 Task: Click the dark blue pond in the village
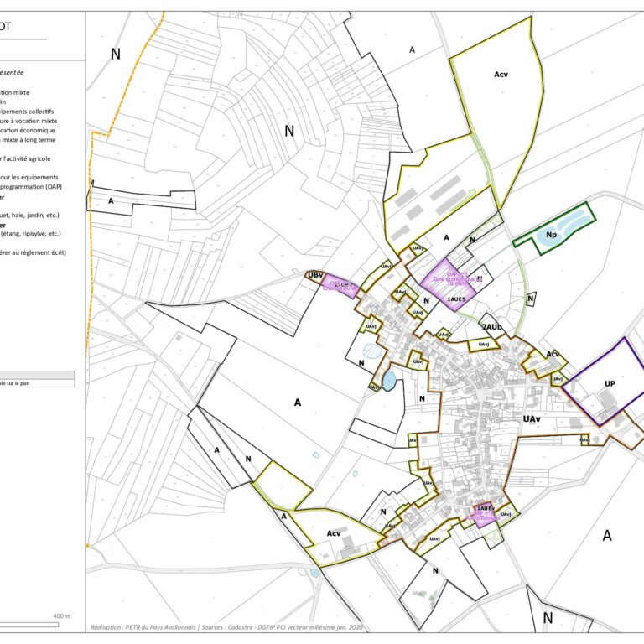[x=388, y=381]
